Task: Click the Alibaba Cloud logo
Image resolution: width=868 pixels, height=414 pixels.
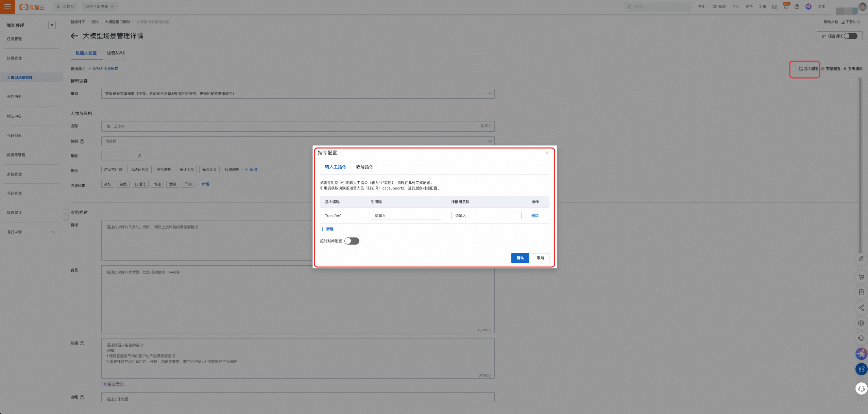Action: click(x=32, y=7)
